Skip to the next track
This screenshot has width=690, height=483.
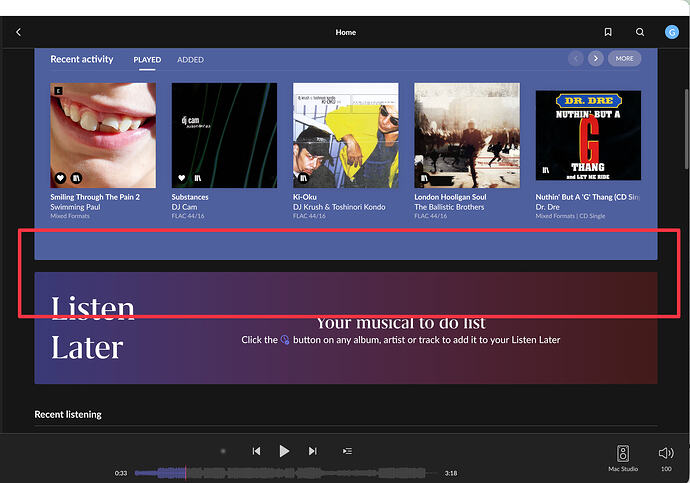[x=312, y=451]
